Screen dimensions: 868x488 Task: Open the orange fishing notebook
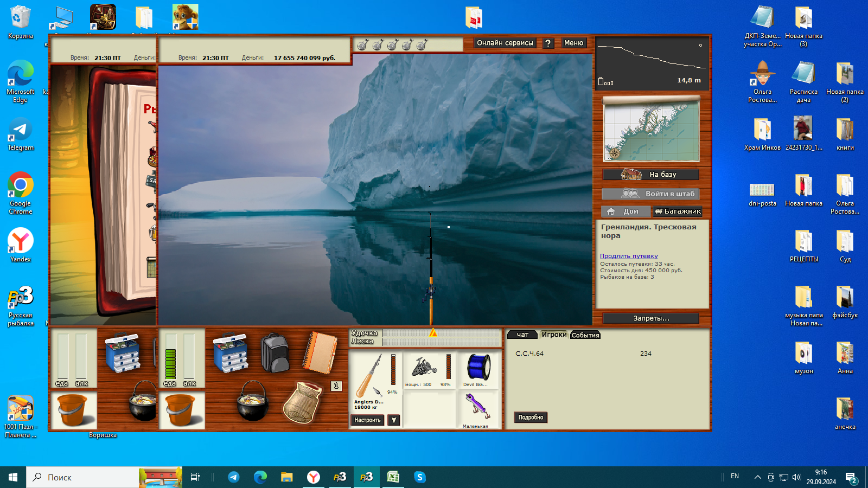320,352
